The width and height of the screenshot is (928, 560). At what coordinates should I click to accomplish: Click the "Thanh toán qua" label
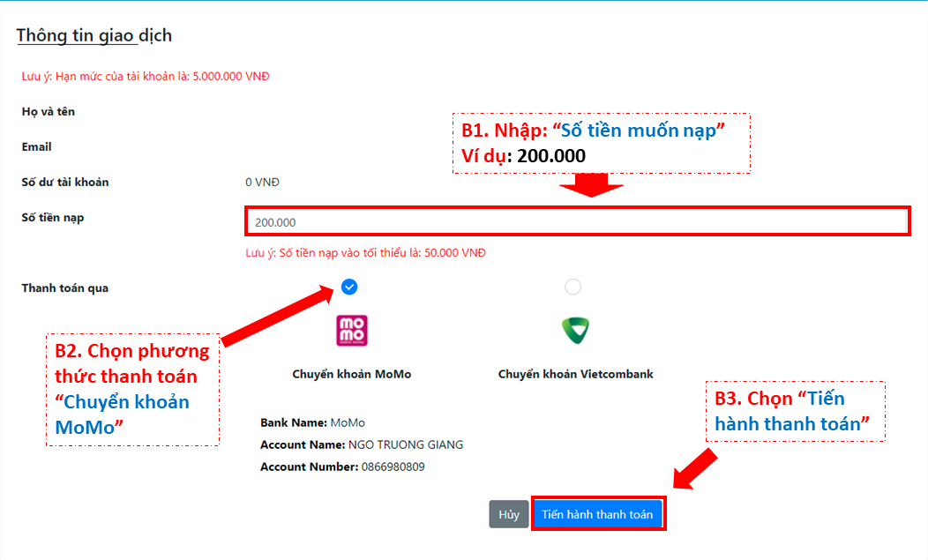point(65,288)
